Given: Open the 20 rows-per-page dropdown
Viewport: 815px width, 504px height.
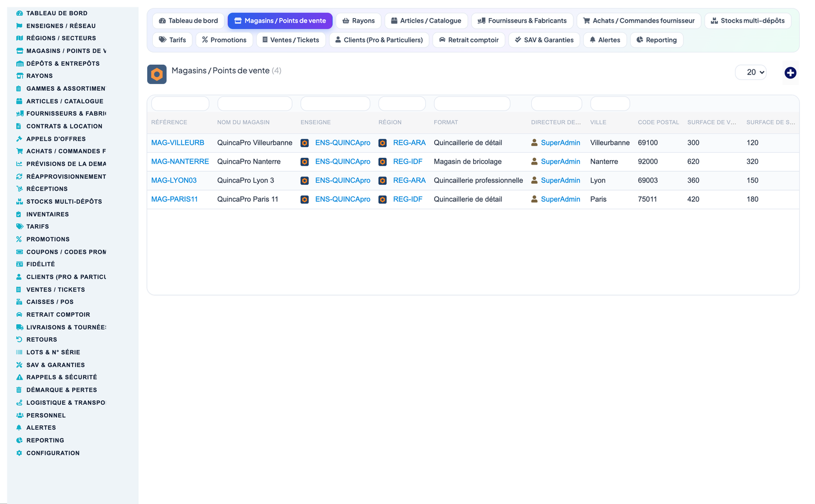Looking at the screenshot, I should [751, 72].
